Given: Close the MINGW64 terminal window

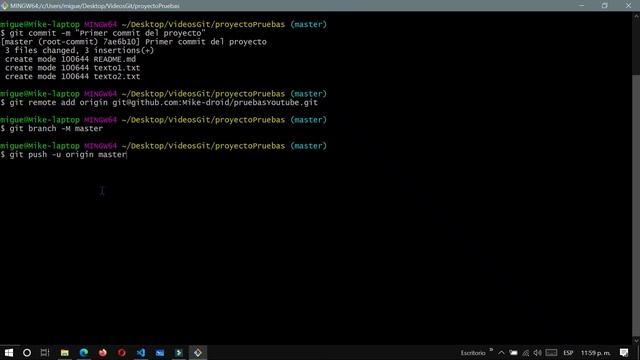Looking at the screenshot, I should (x=628, y=5).
